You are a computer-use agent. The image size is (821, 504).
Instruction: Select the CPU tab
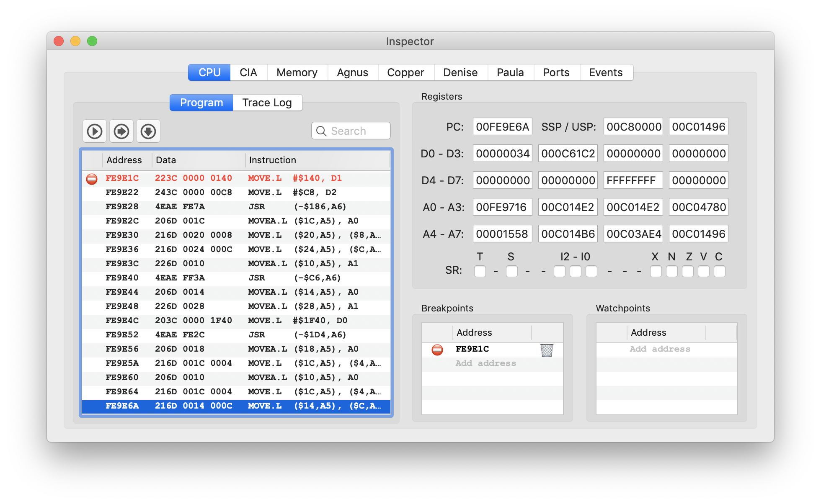coord(209,72)
